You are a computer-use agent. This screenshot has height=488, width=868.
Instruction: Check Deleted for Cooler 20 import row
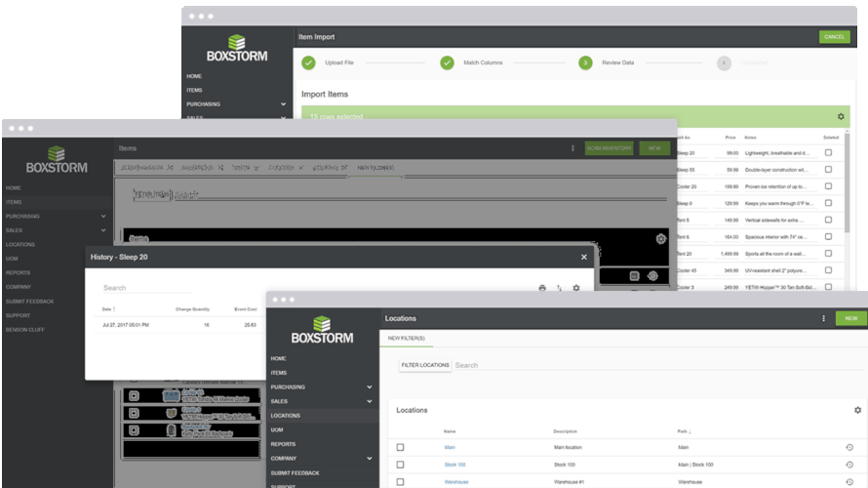tap(828, 186)
